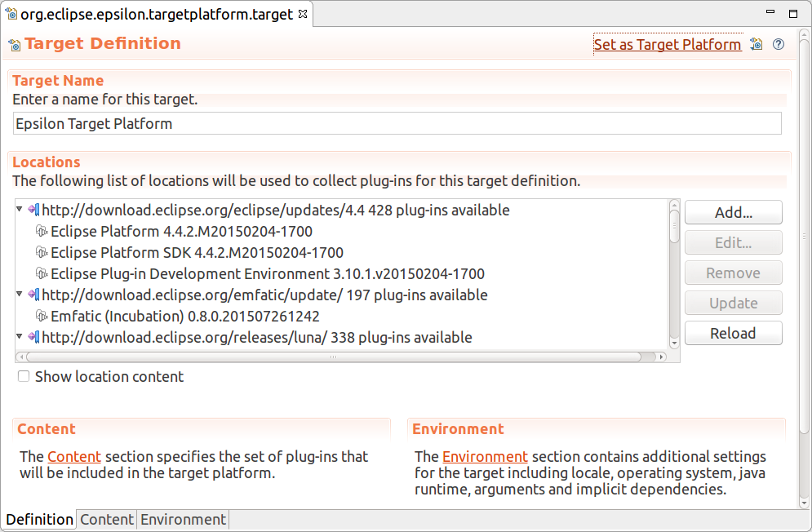This screenshot has width=812, height=532.
Task: Enable the Show location content checkbox
Action: click(x=23, y=376)
